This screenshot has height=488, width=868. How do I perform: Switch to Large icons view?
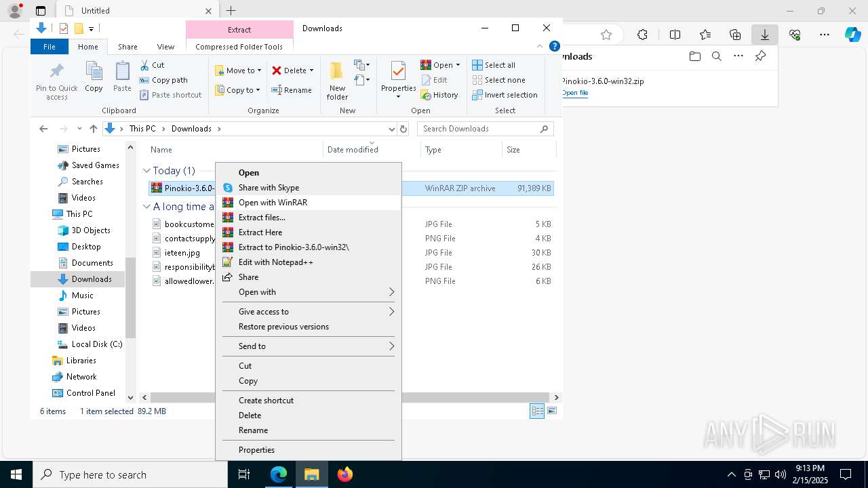tap(552, 411)
